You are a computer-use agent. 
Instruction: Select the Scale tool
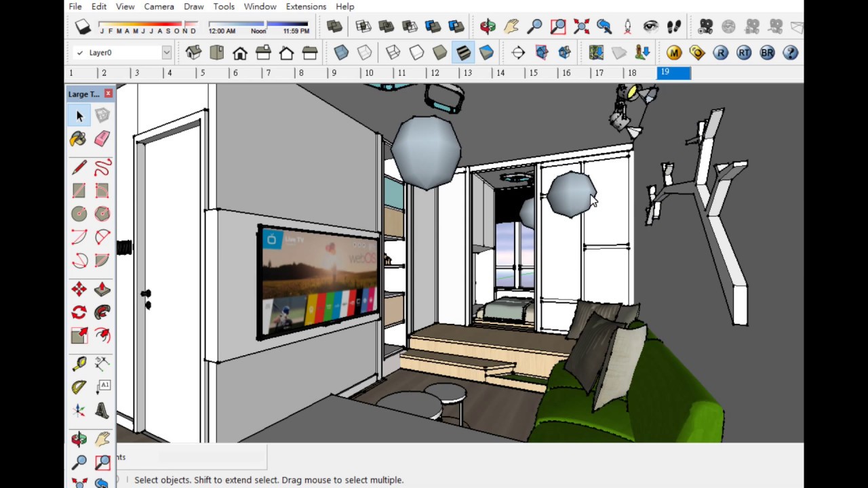pyautogui.click(x=79, y=335)
